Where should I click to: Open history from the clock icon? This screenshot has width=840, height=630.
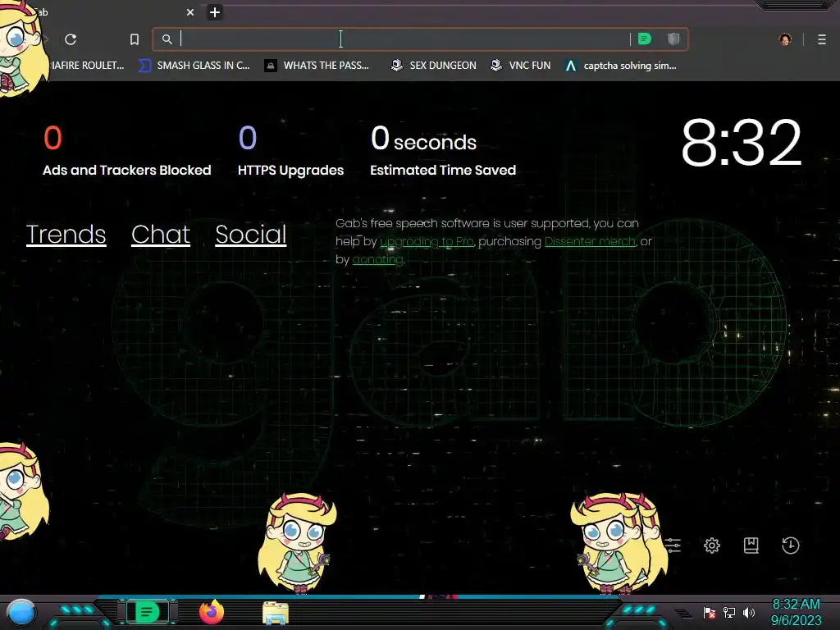[x=791, y=546]
